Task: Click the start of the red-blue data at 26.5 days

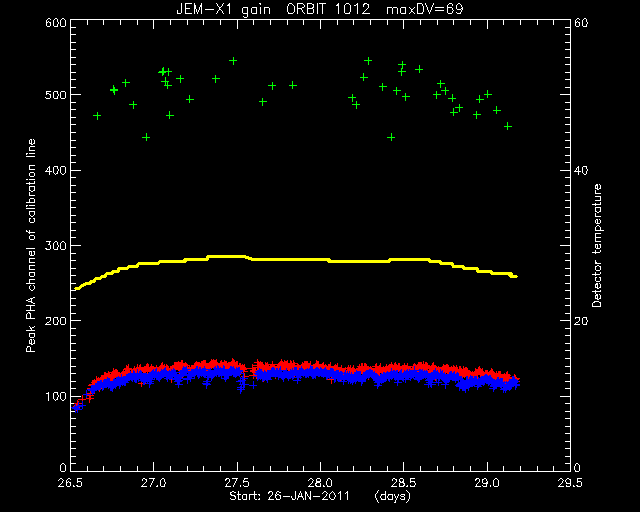Action: tap(76, 407)
